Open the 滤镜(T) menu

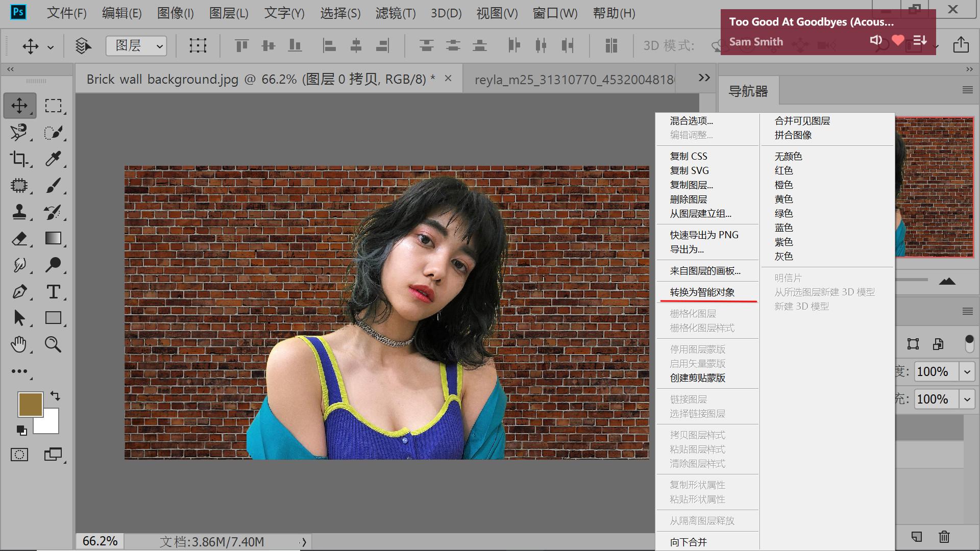pyautogui.click(x=395, y=13)
